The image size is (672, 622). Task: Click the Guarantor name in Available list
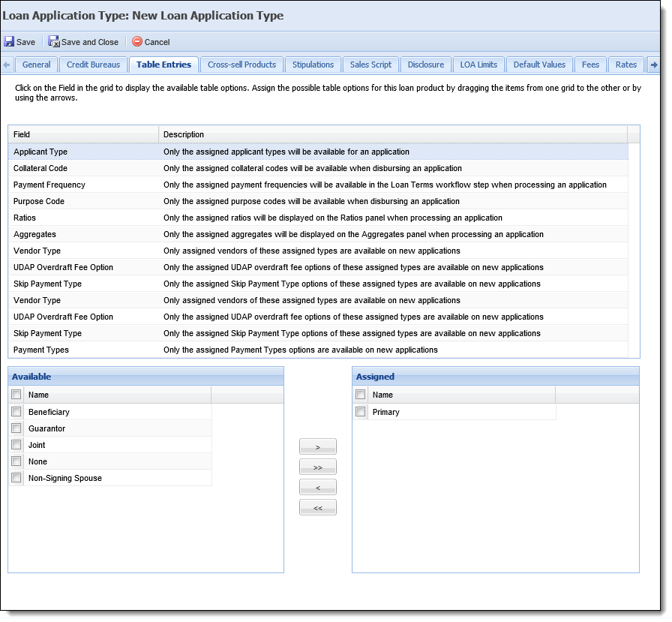(46, 428)
